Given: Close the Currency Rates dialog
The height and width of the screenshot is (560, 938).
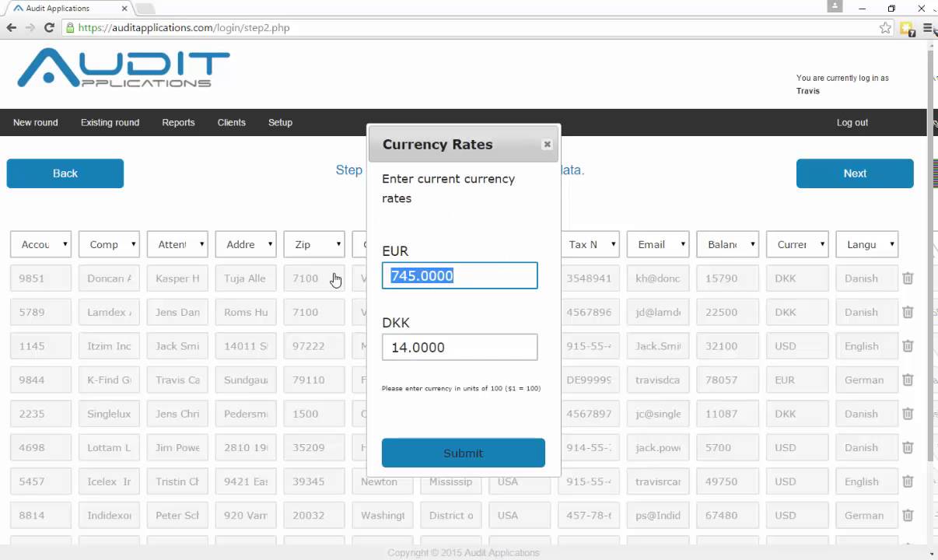Looking at the screenshot, I should coord(547,144).
